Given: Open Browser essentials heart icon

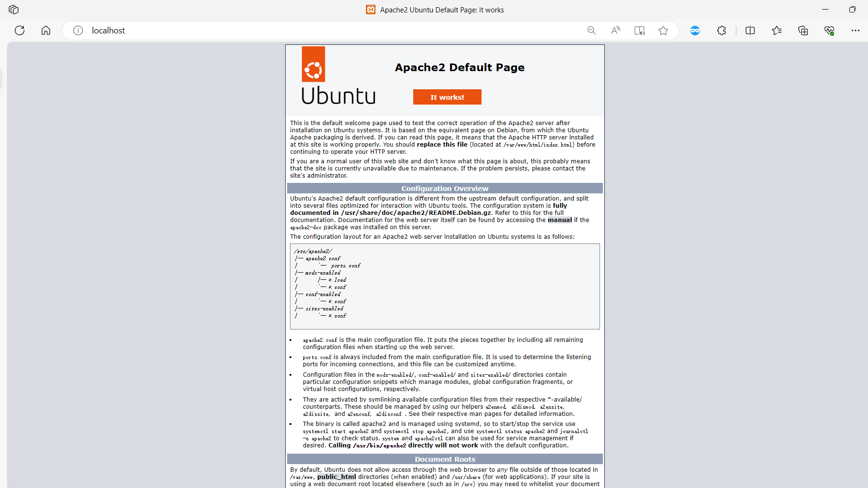Looking at the screenshot, I should [829, 31].
